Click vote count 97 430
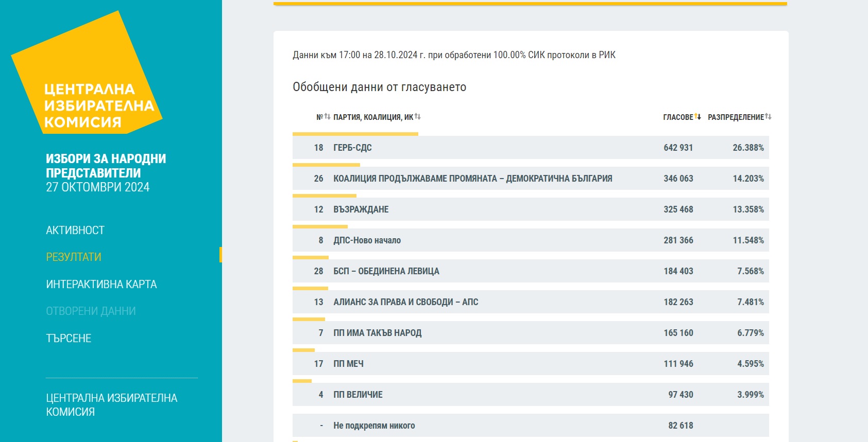This screenshot has height=442, width=868. pyautogui.click(x=680, y=395)
